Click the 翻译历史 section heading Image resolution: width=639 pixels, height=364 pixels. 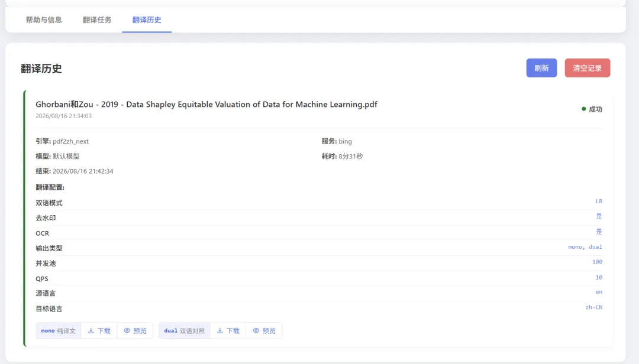(x=41, y=69)
